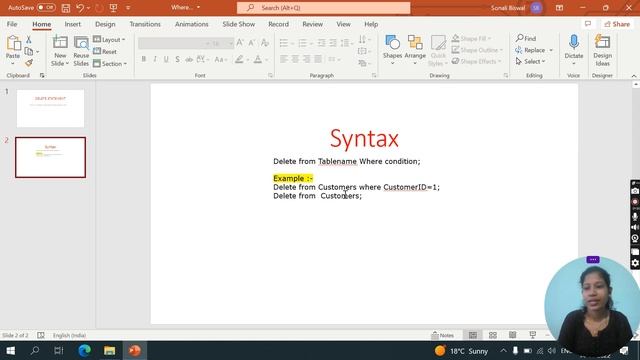Screen dimensions: 640x360
Task: Click the Comments icon near Share
Action: pos(588,24)
